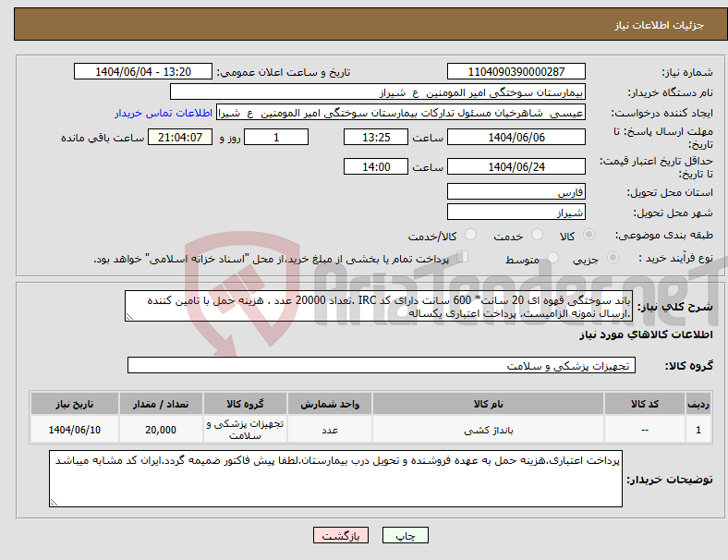The width and height of the screenshot is (728, 560).
Task: Click the announcement date field 1404/06/04 - 13:20
Action: 143,72
